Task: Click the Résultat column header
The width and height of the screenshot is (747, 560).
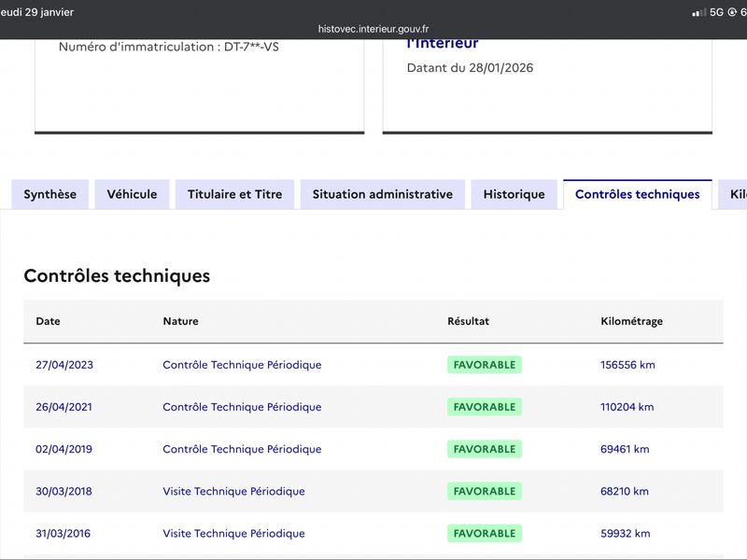Action: [469, 321]
